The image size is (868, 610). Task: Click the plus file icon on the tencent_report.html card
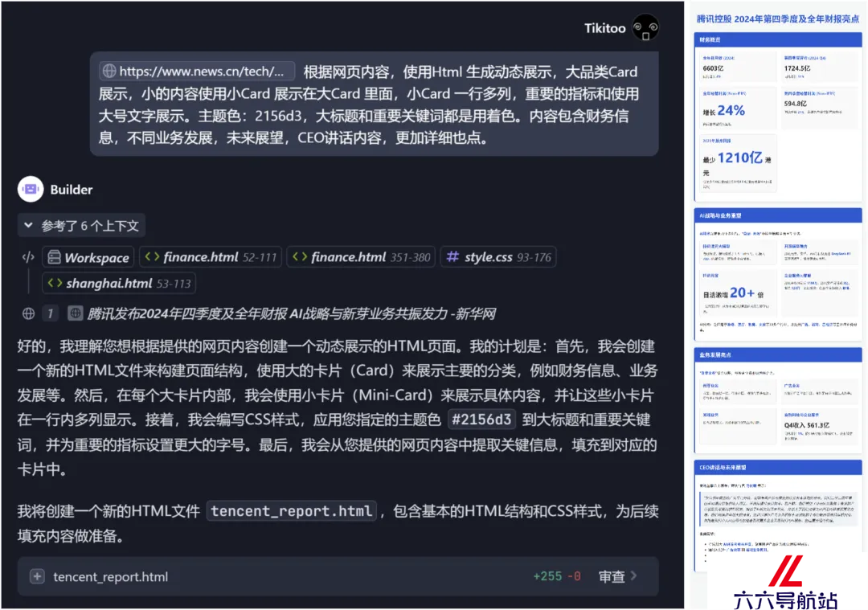click(37, 576)
